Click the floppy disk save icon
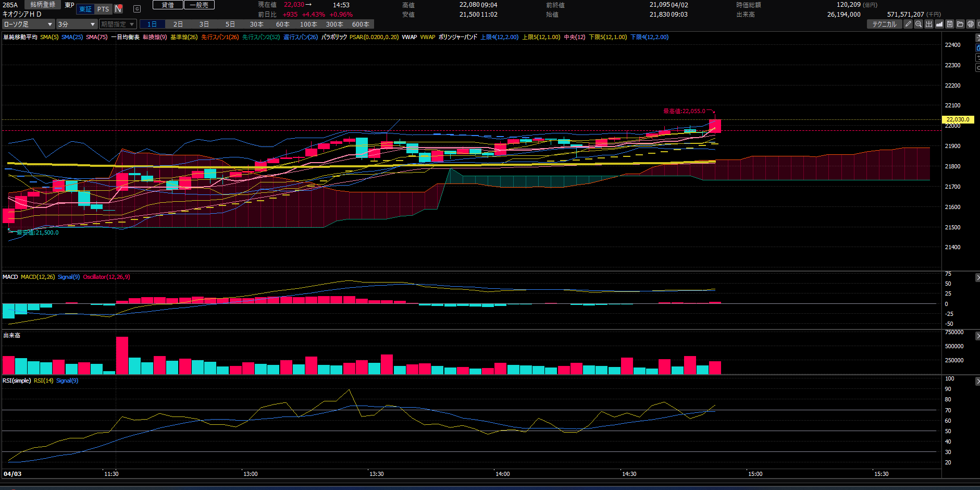The width and height of the screenshot is (980, 490). (x=950, y=24)
